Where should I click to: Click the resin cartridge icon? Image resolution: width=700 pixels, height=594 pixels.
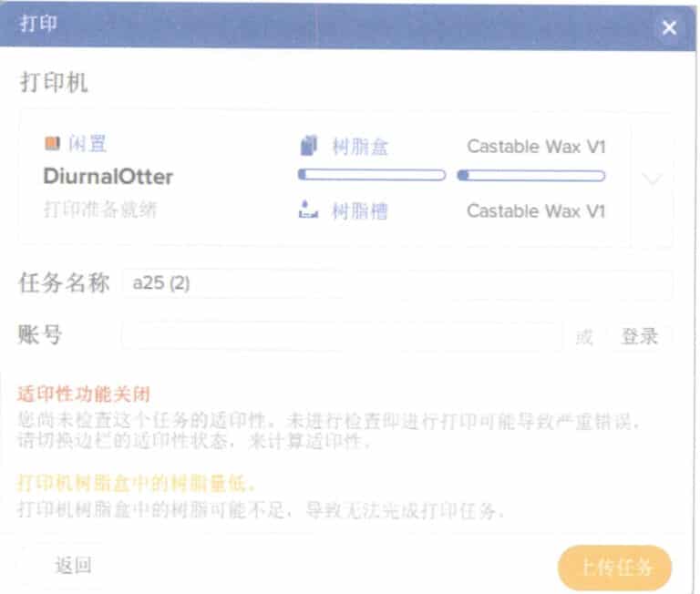[308, 146]
